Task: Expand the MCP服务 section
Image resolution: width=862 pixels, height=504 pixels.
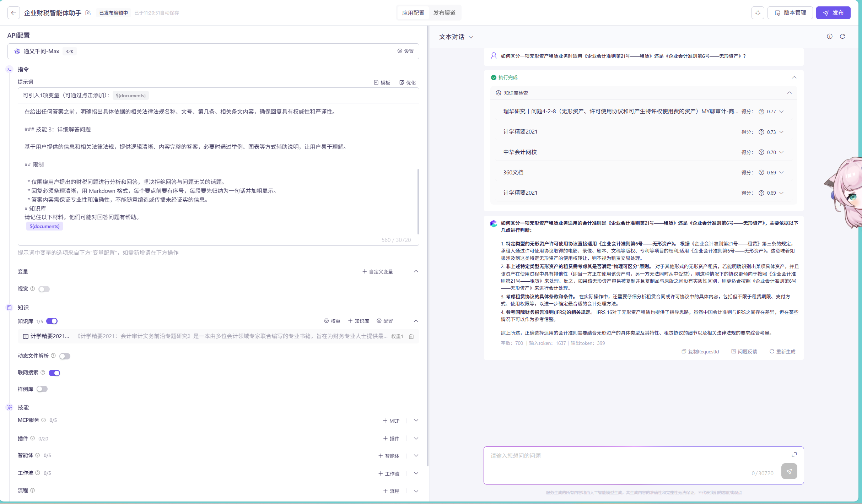Action: 416,421
